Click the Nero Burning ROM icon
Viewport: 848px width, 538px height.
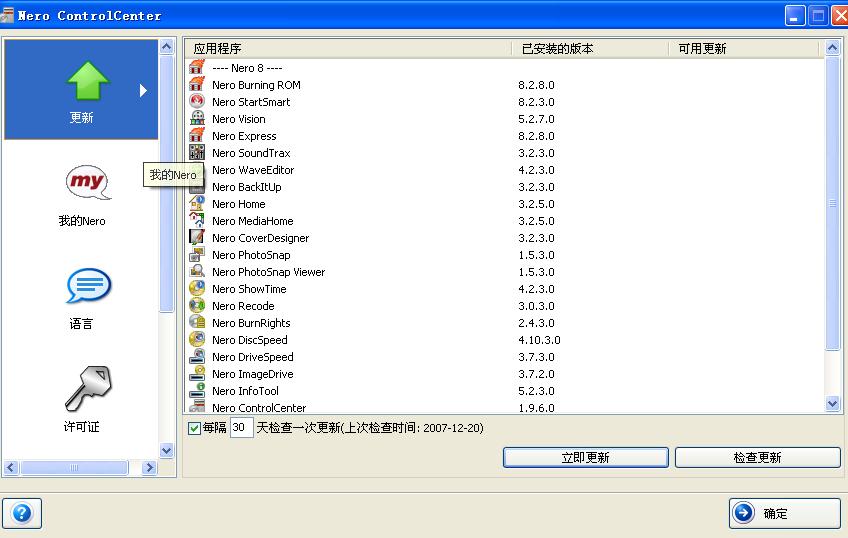coord(197,85)
